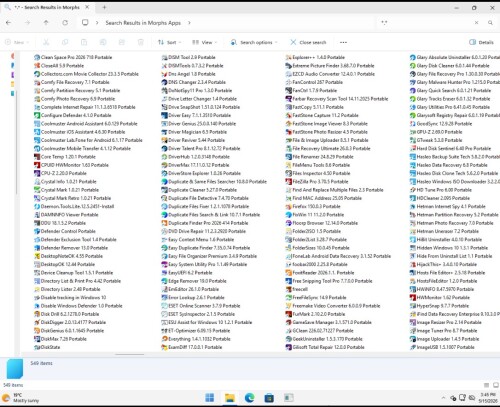Select FileZilla Pro Portable icon
The height and width of the screenshot is (407, 500).
point(289,182)
